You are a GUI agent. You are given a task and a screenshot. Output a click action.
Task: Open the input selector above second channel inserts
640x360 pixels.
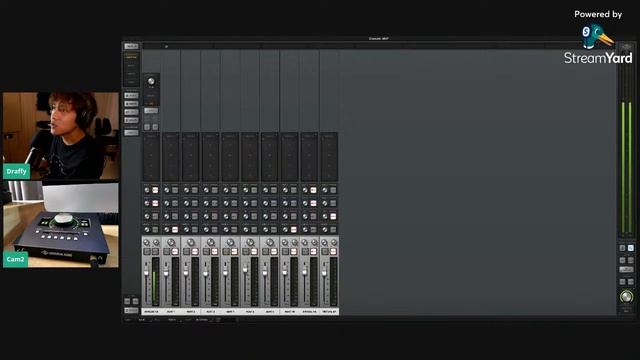click(171, 136)
